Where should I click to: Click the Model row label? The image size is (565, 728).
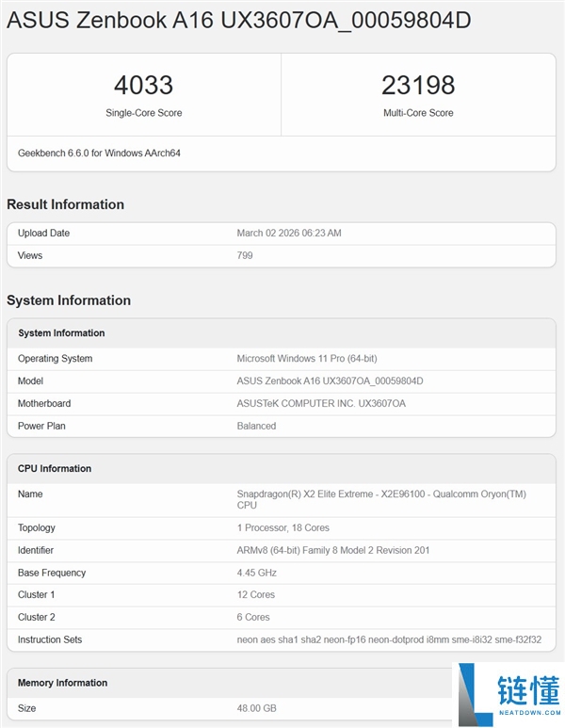(30, 381)
